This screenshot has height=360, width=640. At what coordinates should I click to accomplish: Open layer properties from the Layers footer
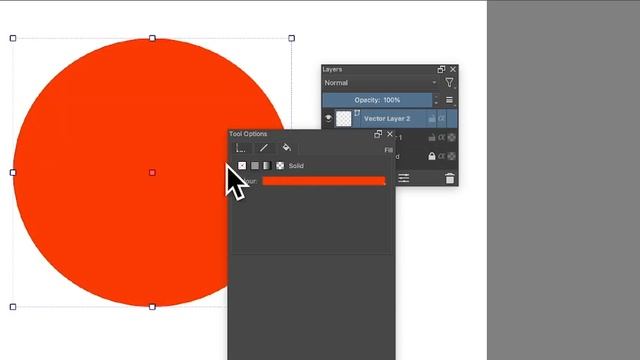[x=404, y=178]
